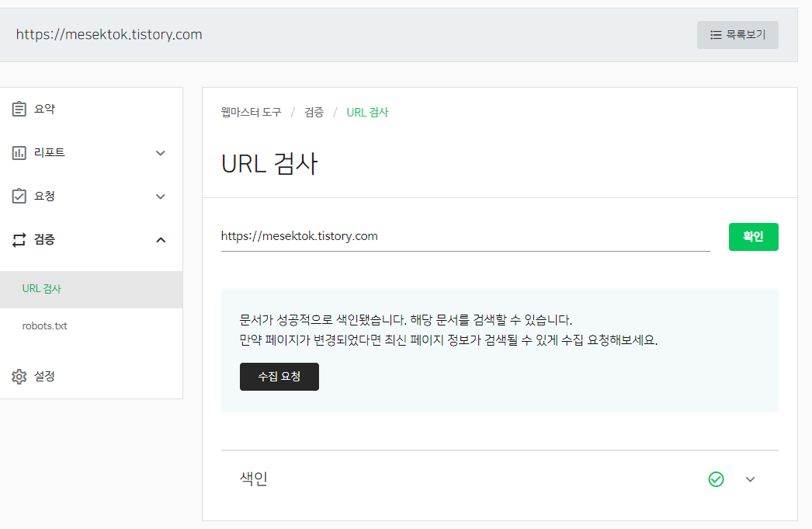Image resolution: width=812 pixels, height=529 pixels.
Task: Click the URL 검사 page heading
Action: coord(269,164)
